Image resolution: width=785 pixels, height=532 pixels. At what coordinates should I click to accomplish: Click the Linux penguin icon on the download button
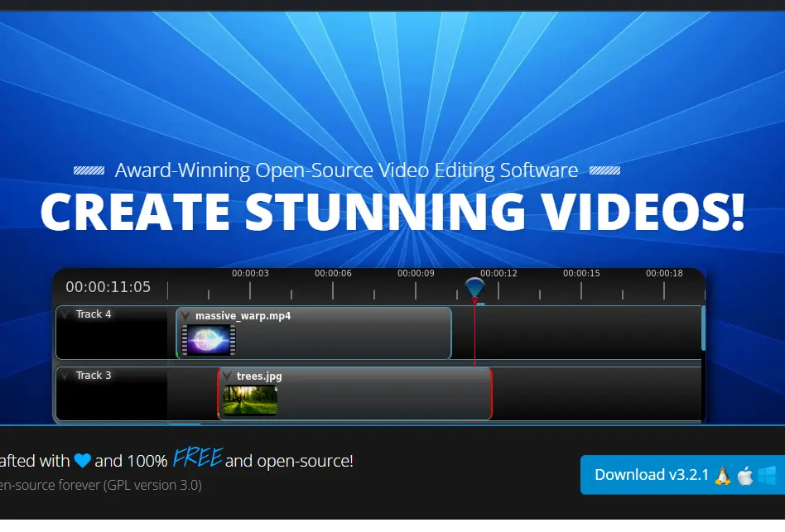[x=722, y=476]
